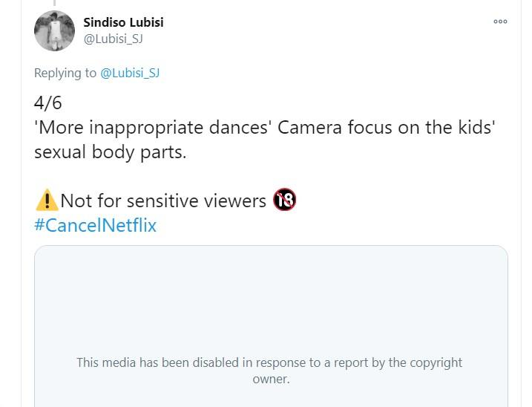Open the three-dot more options menu

[500, 22]
